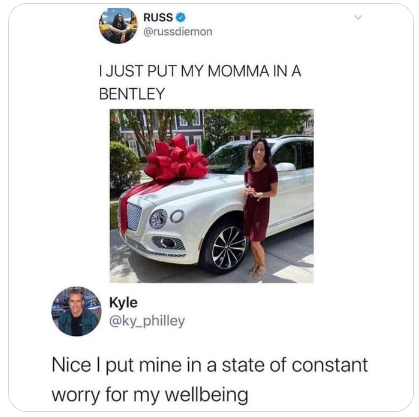Screen dimensions: 419x417
Task: Click the word BENTLEY in the tweet
Action: [x=132, y=94]
